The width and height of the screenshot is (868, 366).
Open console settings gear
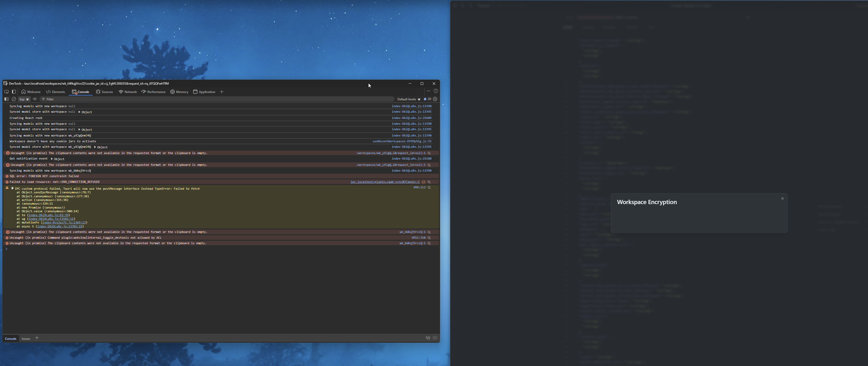(435, 99)
